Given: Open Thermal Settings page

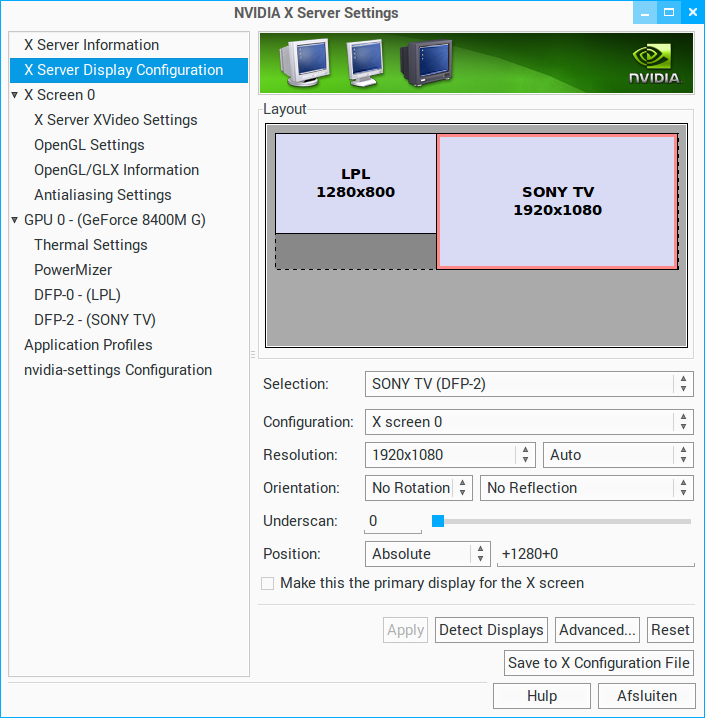Looking at the screenshot, I should tap(91, 245).
